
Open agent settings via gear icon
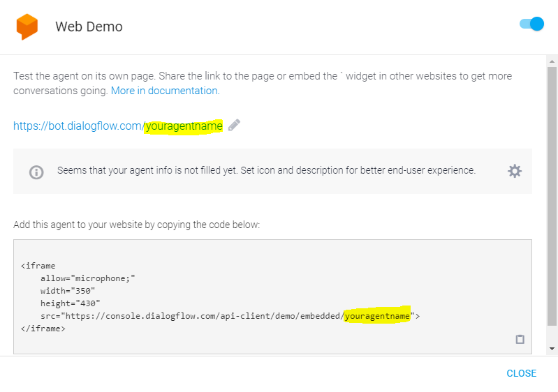(x=515, y=172)
